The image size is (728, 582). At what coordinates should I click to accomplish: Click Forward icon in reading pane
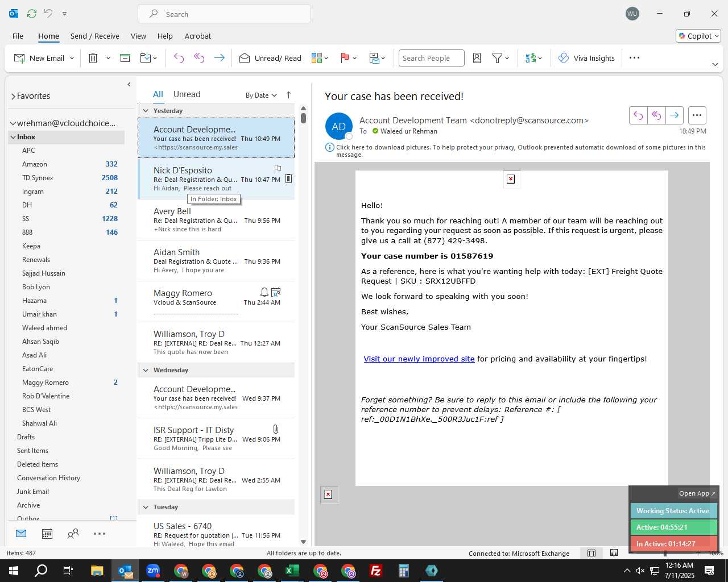tap(674, 115)
